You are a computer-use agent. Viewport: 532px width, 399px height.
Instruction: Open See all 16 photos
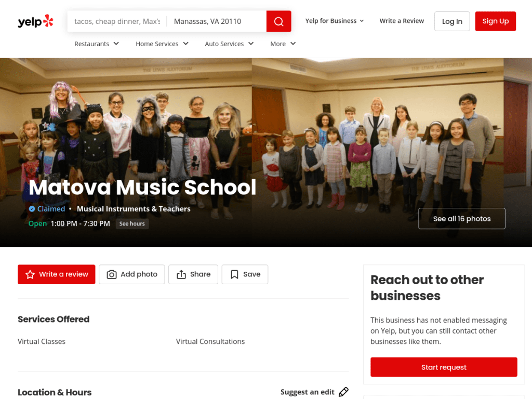coord(462,219)
